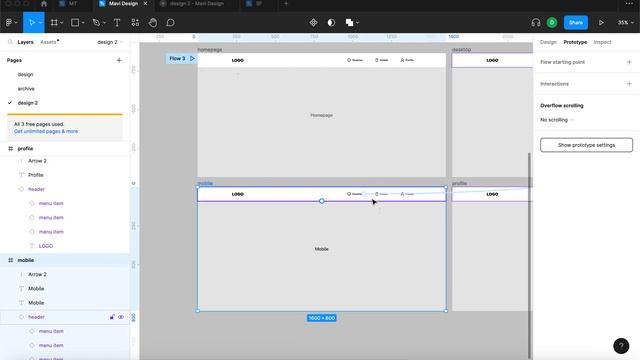Image resolution: width=640 pixels, height=360 pixels.
Task: Select the LOGO text layer under profile
Action: point(46,246)
